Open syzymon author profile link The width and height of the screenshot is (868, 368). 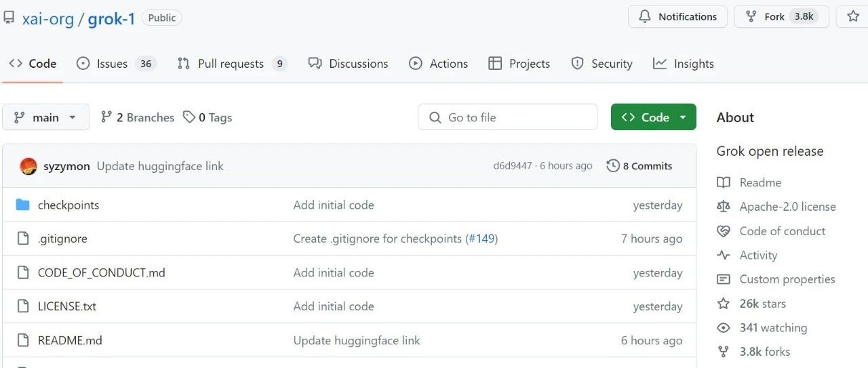click(66, 166)
